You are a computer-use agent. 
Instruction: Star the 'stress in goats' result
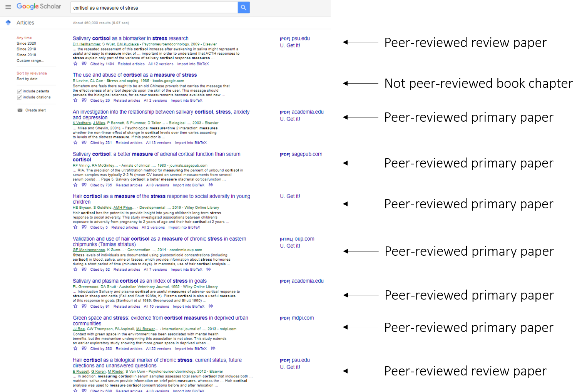[x=75, y=306]
